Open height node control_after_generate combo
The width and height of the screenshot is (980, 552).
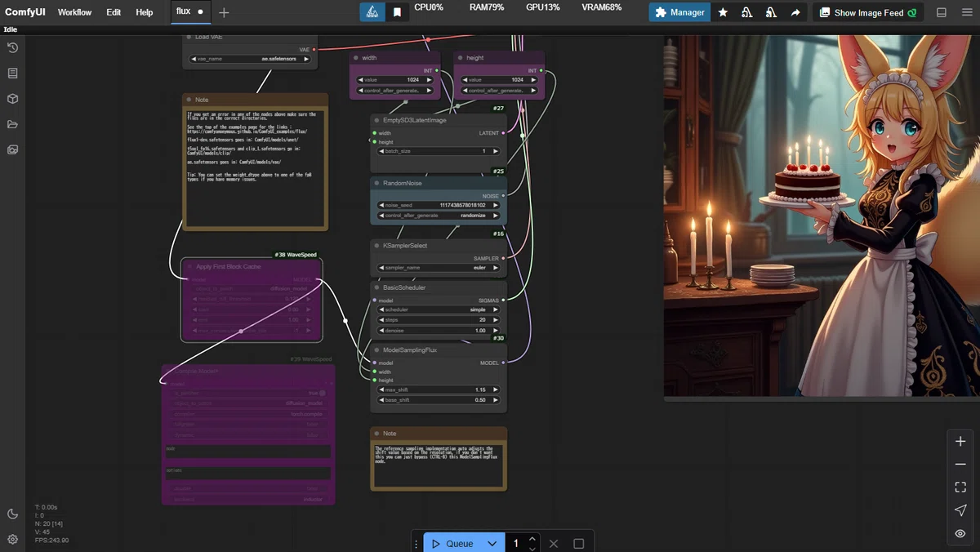coord(498,91)
